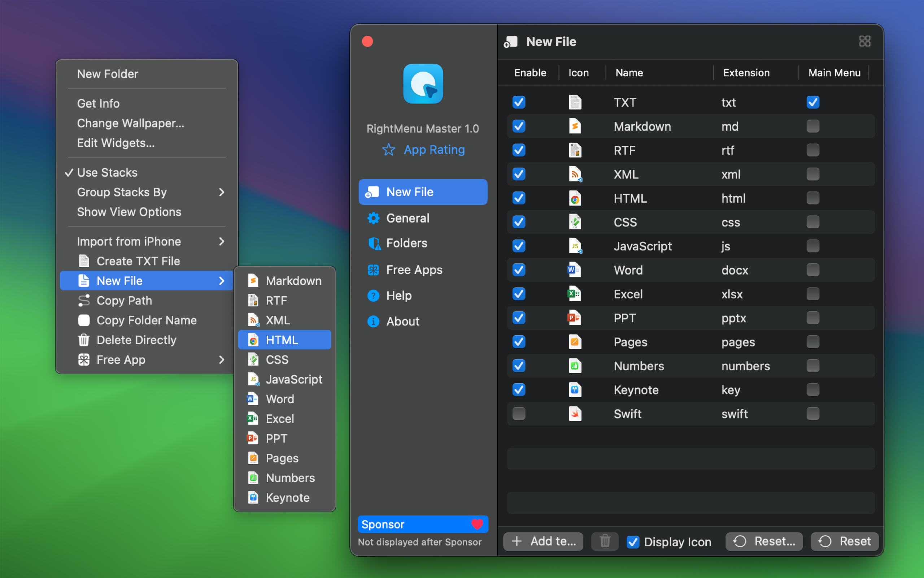This screenshot has width=924, height=578.
Task: Select Get Info in the context menu
Action: pos(147,103)
